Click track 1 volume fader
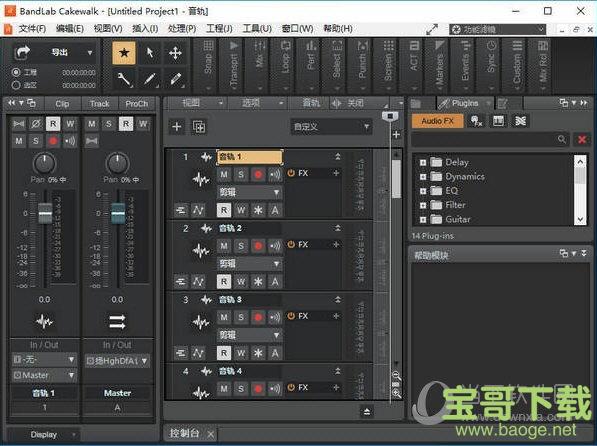Viewport: 597px width, 446px height. 45,213
